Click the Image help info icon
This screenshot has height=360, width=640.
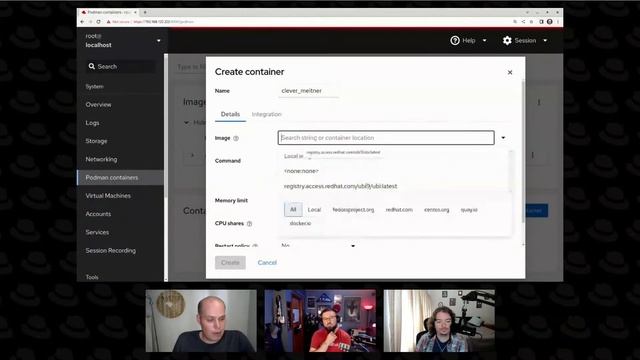point(236,138)
